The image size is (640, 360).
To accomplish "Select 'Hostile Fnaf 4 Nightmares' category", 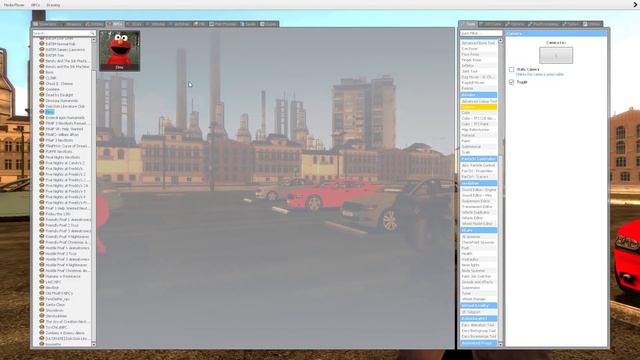I will point(66,265).
